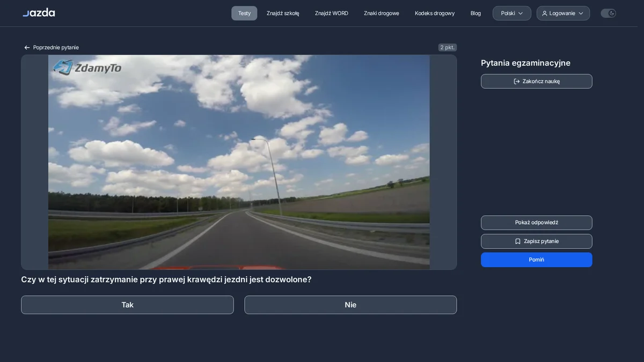Image resolution: width=644 pixels, height=362 pixels.
Task: Go back via Poprzednie pytanie link
Action: 52,48
